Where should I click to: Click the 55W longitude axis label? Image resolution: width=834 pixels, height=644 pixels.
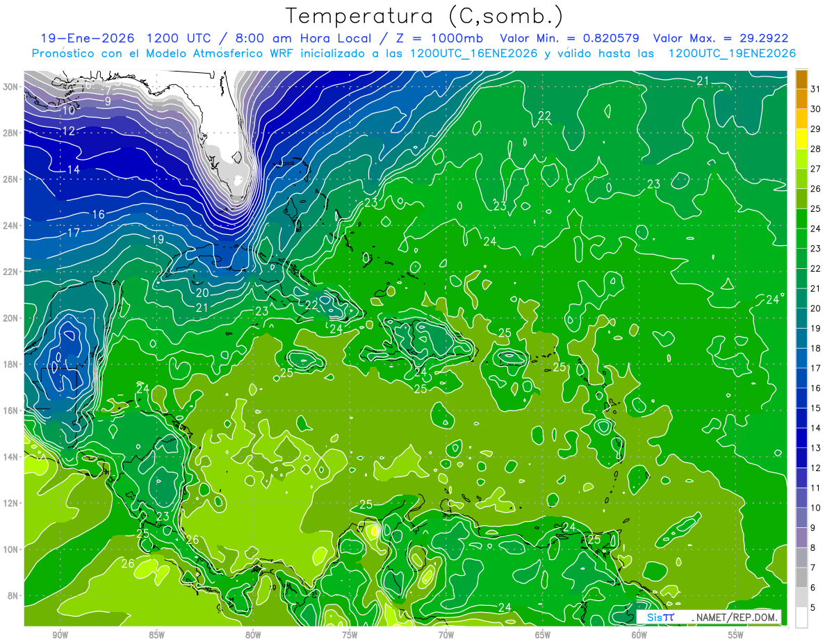click(x=736, y=635)
